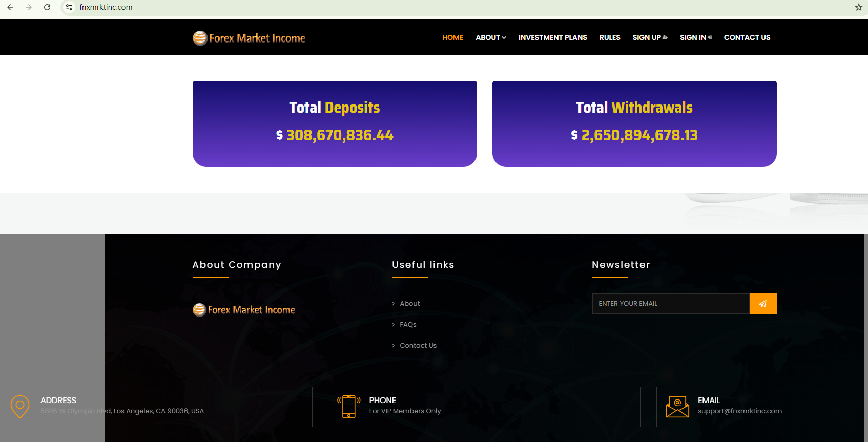Open site information icon in address bar
Screen dimensions: 868x442
pos(69,7)
